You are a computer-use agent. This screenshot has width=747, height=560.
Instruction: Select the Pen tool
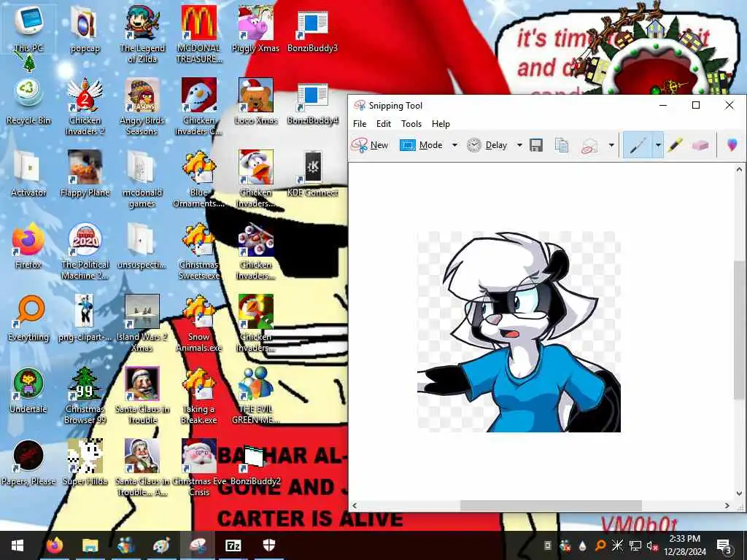point(638,145)
